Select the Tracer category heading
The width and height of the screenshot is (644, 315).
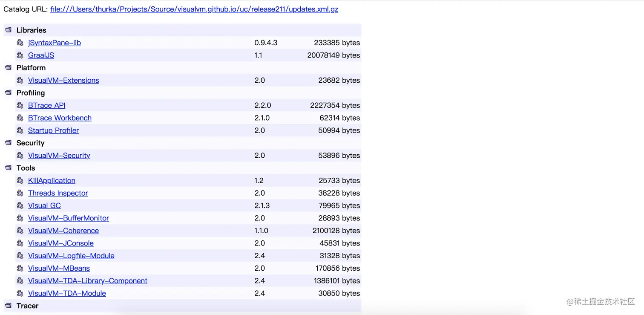[x=28, y=306]
